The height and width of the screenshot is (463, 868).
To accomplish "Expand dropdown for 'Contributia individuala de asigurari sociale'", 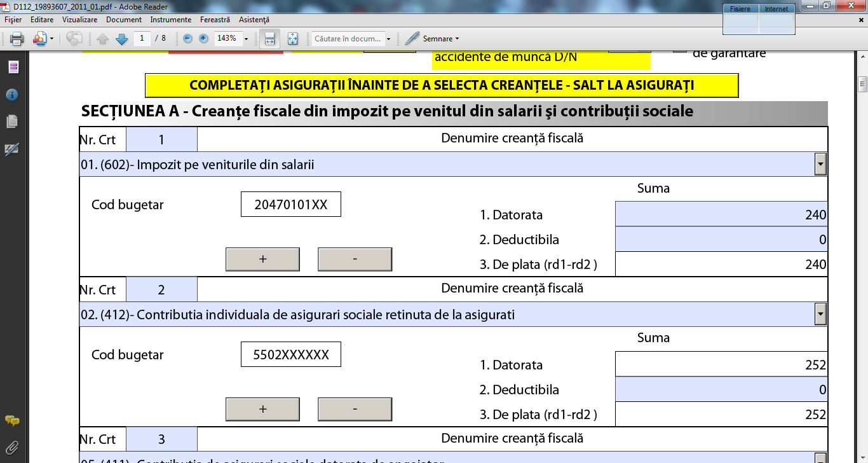I will click(x=820, y=314).
